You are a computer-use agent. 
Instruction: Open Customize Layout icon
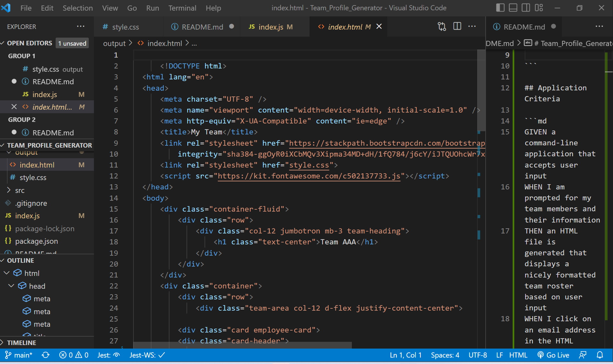pos(539,8)
